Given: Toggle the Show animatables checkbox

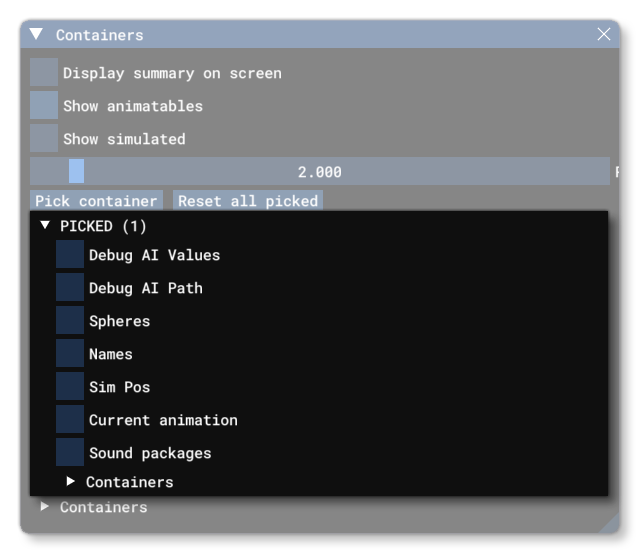Looking at the screenshot, I should point(44,106).
